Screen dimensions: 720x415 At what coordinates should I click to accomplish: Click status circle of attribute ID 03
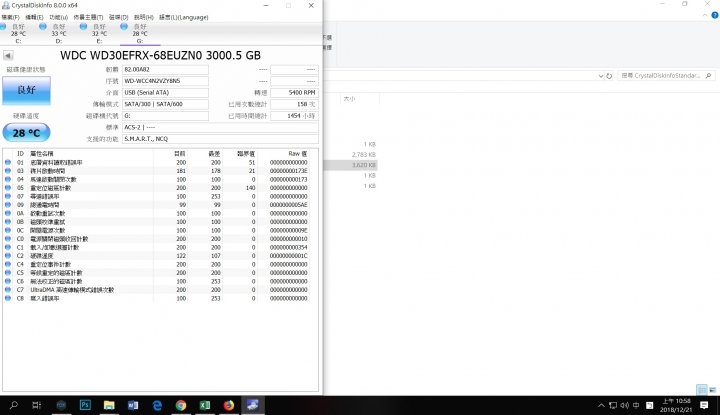(x=8, y=171)
